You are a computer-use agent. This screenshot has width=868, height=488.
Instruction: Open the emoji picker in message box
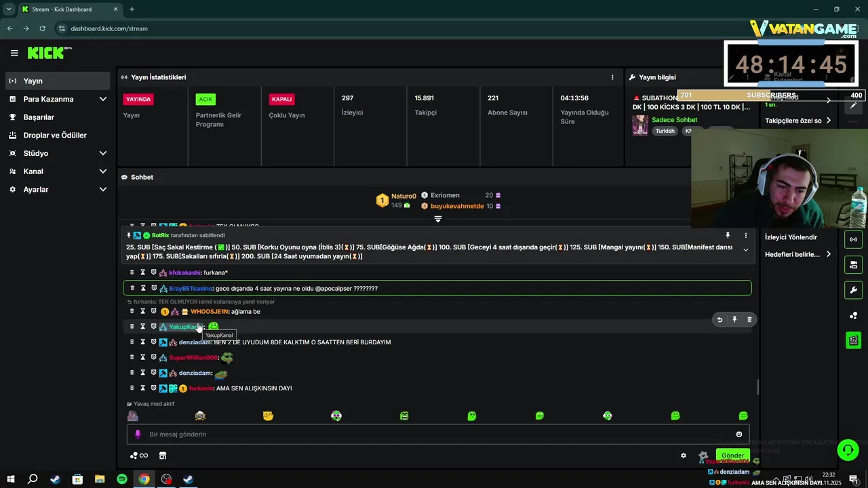click(x=739, y=434)
